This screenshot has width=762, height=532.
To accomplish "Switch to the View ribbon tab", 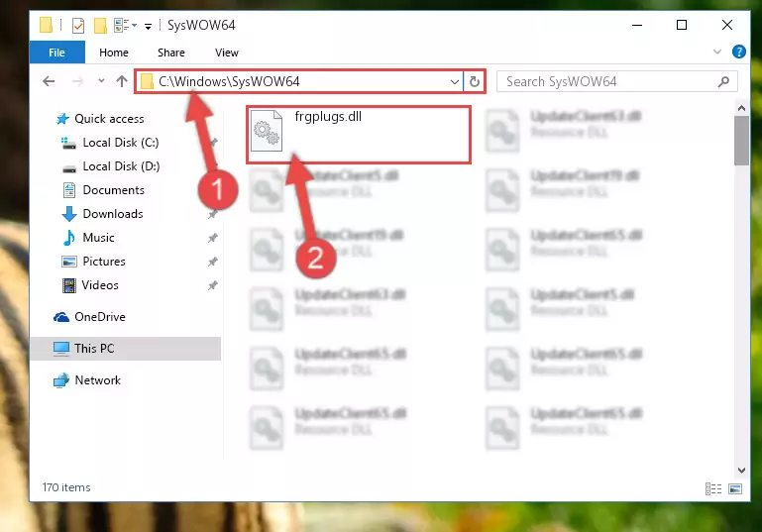I will click(227, 53).
